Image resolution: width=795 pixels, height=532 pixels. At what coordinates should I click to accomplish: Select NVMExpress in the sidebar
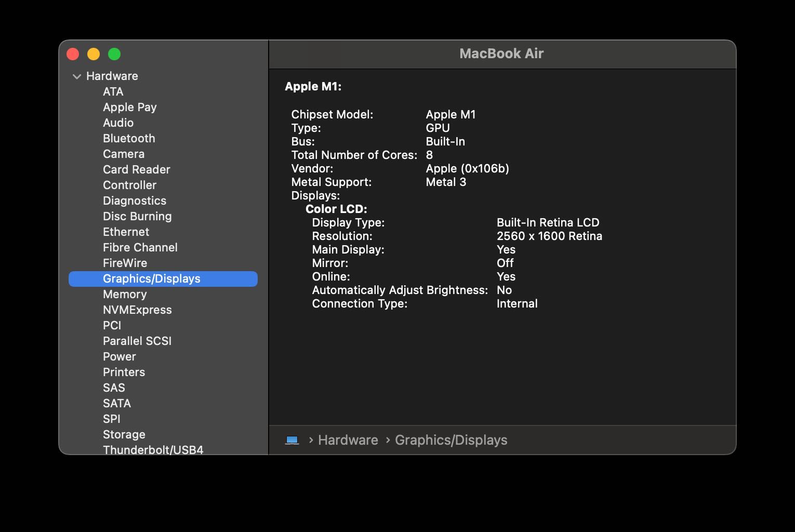pos(137,310)
